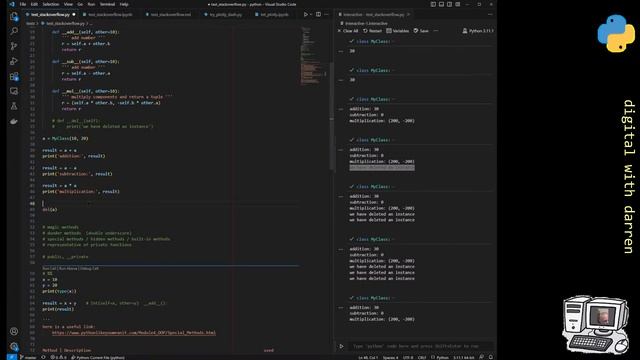Open notifications bell in status bar
The height and width of the screenshot is (360, 640).
[491, 357]
